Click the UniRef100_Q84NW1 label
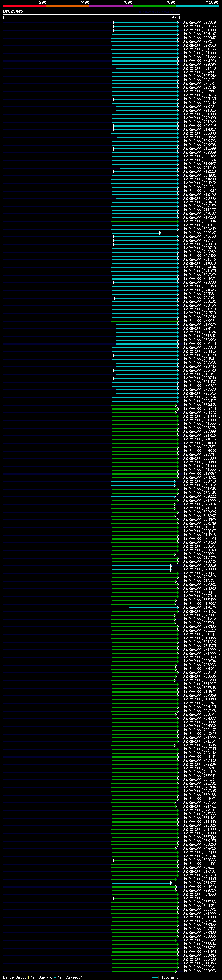The image size is (222, 980). pyautogui.click(x=199, y=72)
